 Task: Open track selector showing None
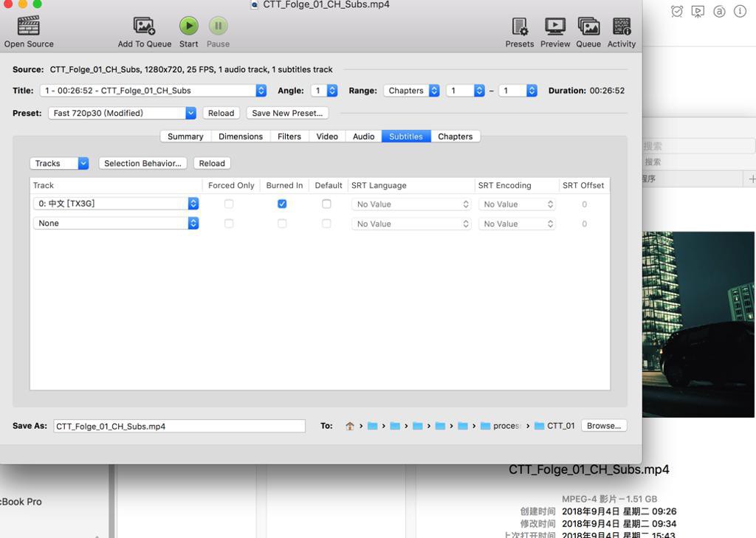coord(116,223)
